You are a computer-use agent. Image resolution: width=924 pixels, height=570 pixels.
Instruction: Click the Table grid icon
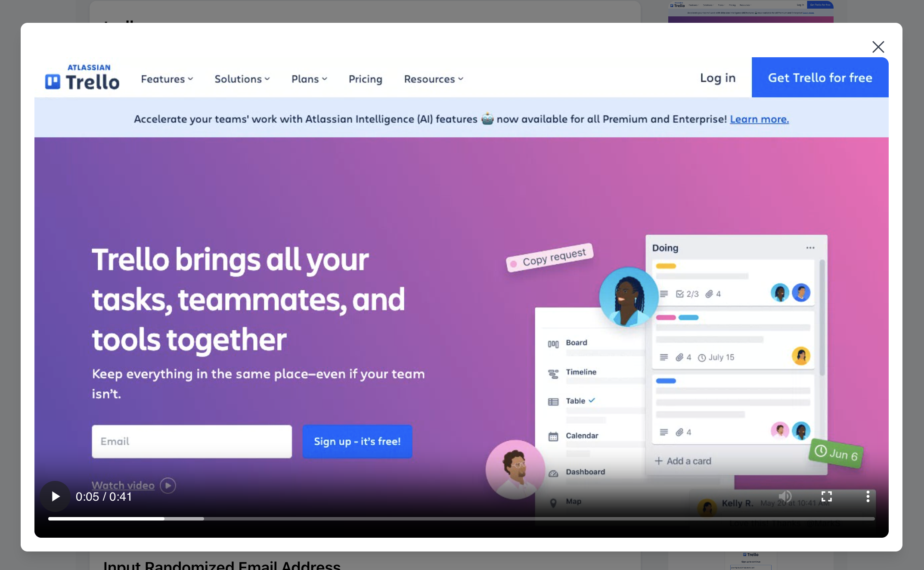click(553, 402)
